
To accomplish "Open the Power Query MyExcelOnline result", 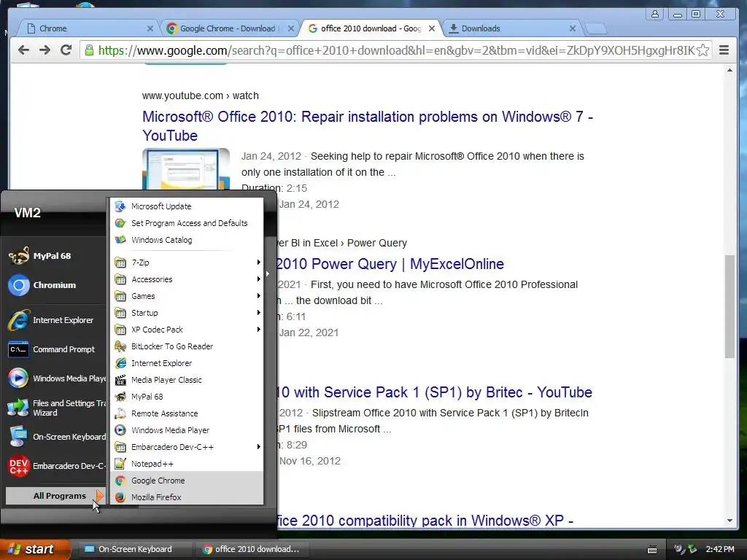I will 390,264.
